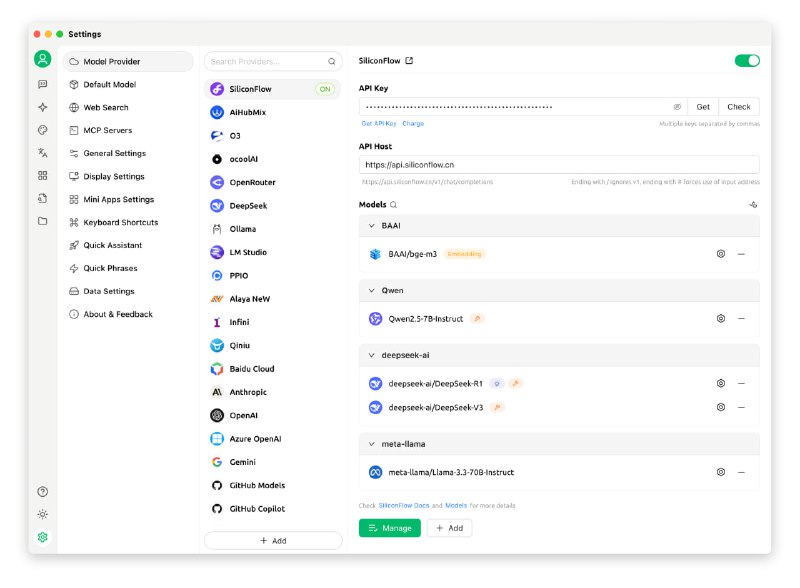Open Mini Apps Settings
The height and width of the screenshot is (588, 800).
click(128, 200)
